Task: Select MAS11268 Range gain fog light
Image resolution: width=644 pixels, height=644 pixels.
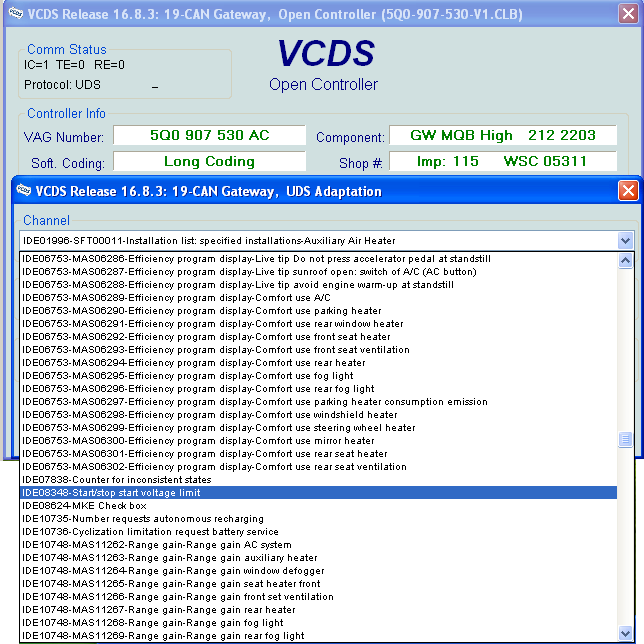Action: (318, 623)
